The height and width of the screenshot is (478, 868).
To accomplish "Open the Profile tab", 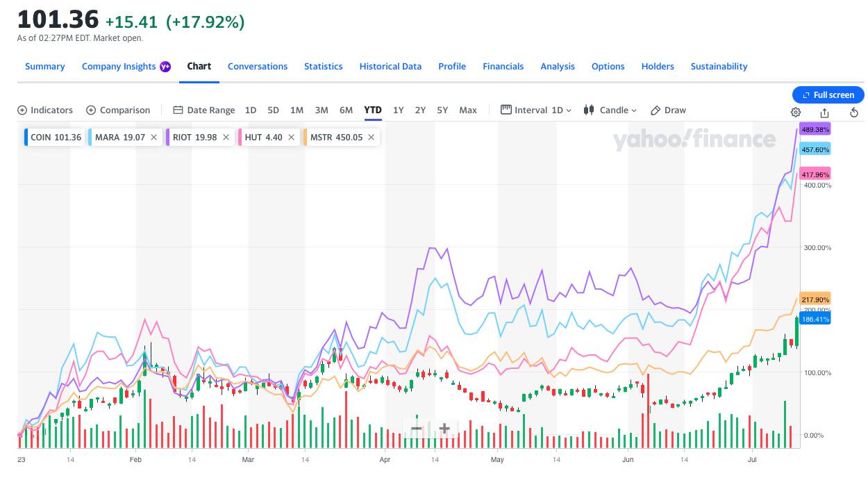I will [x=452, y=67].
